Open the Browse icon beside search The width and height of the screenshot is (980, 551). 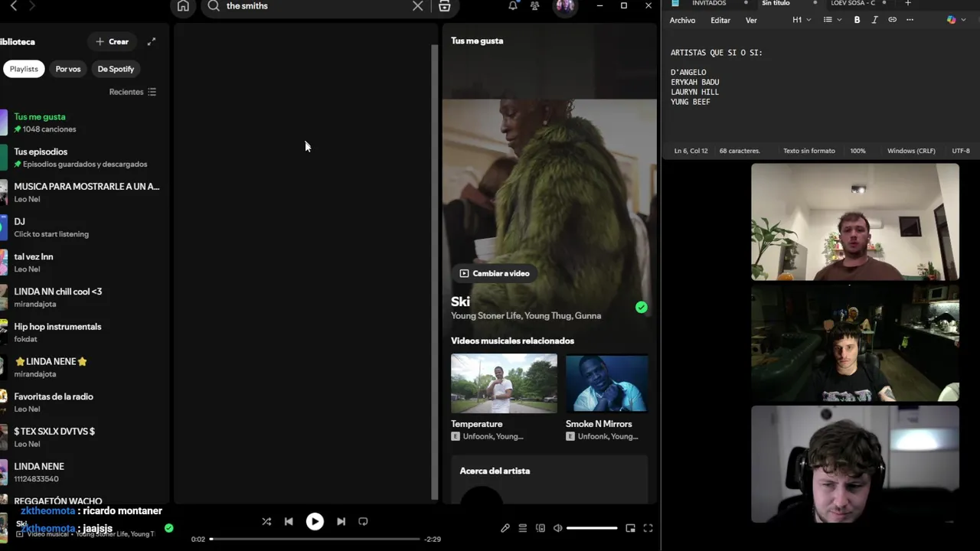(444, 6)
